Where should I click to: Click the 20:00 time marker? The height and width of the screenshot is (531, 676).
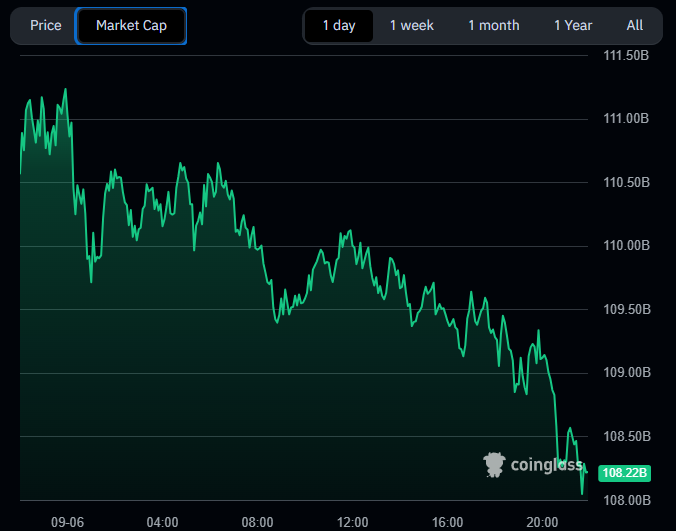(x=543, y=521)
